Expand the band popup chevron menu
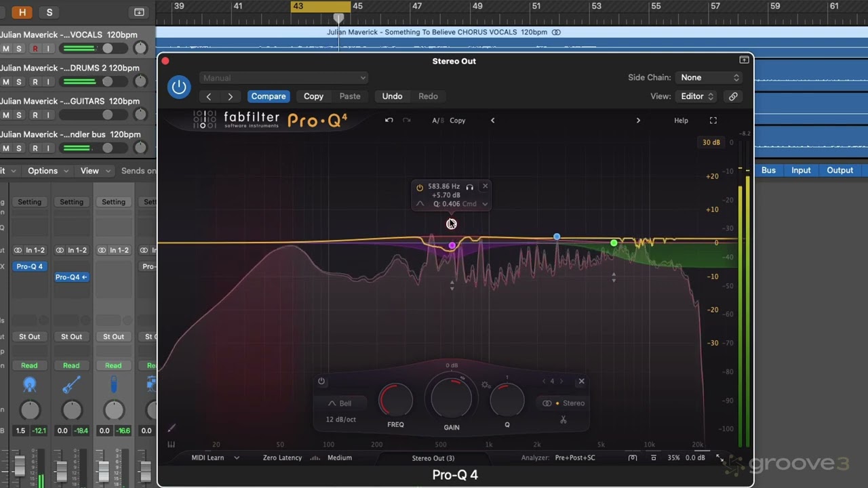Viewport: 868px width, 488px height. pyautogui.click(x=485, y=204)
